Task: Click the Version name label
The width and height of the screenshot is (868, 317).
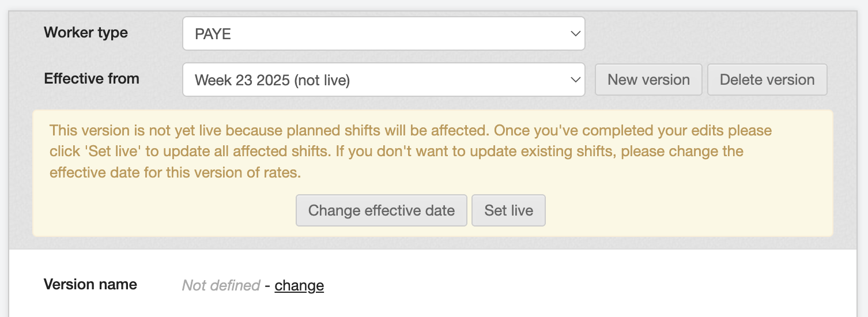Action: (90, 284)
